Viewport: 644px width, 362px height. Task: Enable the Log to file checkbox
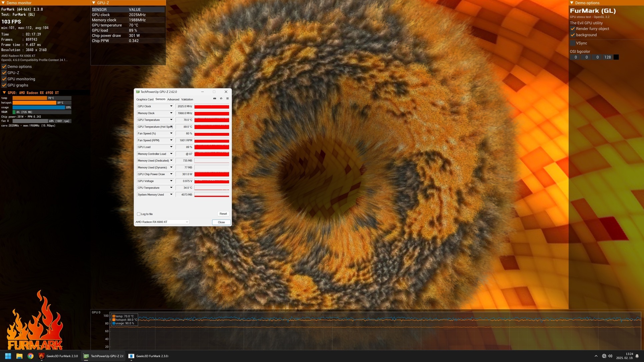pos(139,214)
